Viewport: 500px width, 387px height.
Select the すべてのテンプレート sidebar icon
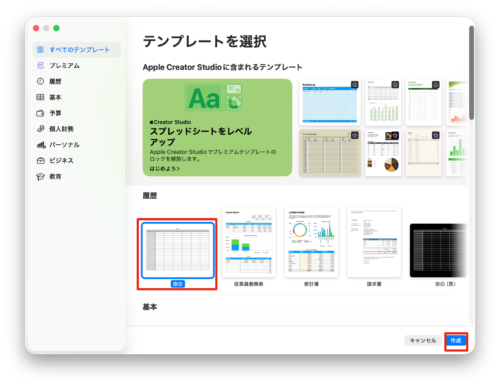tap(40, 50)
